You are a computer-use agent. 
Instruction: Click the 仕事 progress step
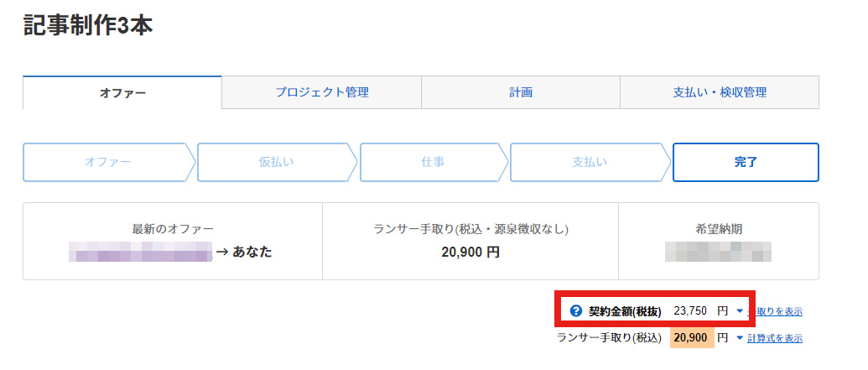pos(433,162)
